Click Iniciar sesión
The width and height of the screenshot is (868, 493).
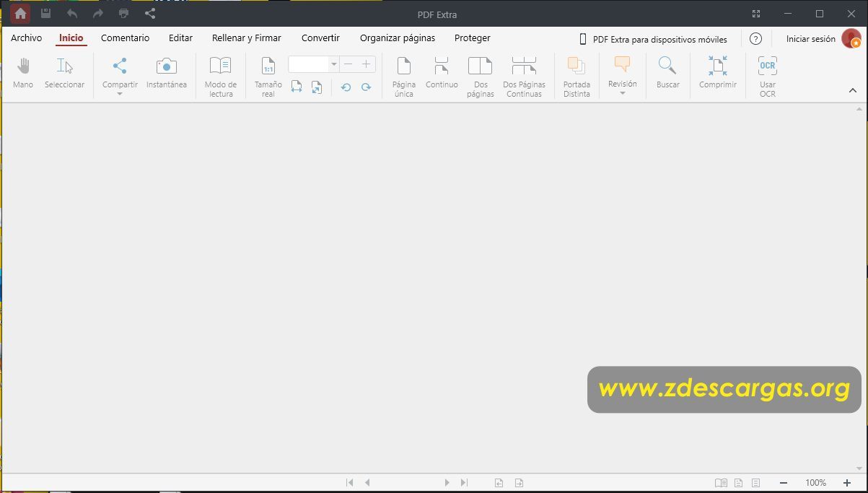[811, 40]
